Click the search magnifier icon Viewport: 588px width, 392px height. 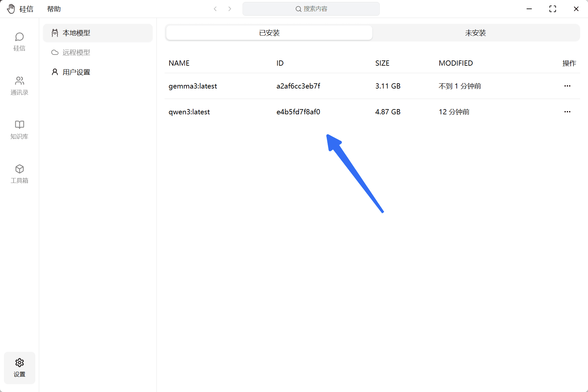[x=298, y=9]
